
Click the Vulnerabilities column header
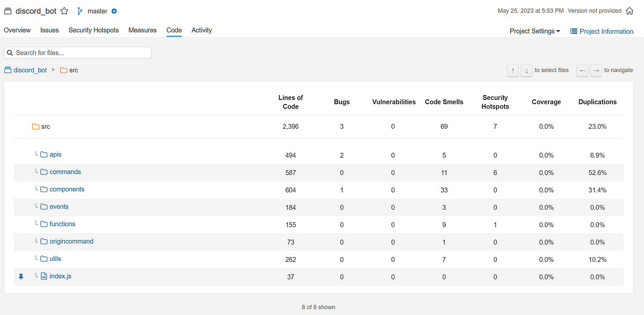(x=394, y=102)
